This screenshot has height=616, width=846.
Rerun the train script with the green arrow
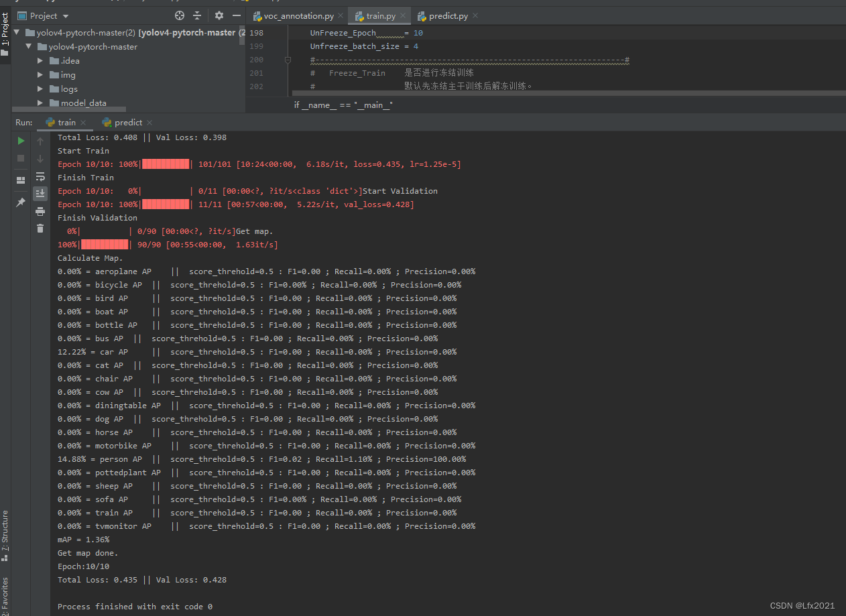[21, 141]
